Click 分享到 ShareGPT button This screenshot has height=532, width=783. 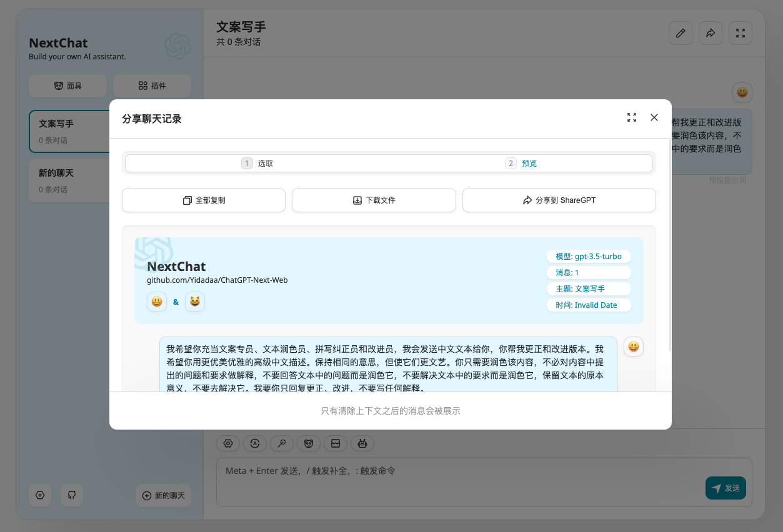click(559, 200)
